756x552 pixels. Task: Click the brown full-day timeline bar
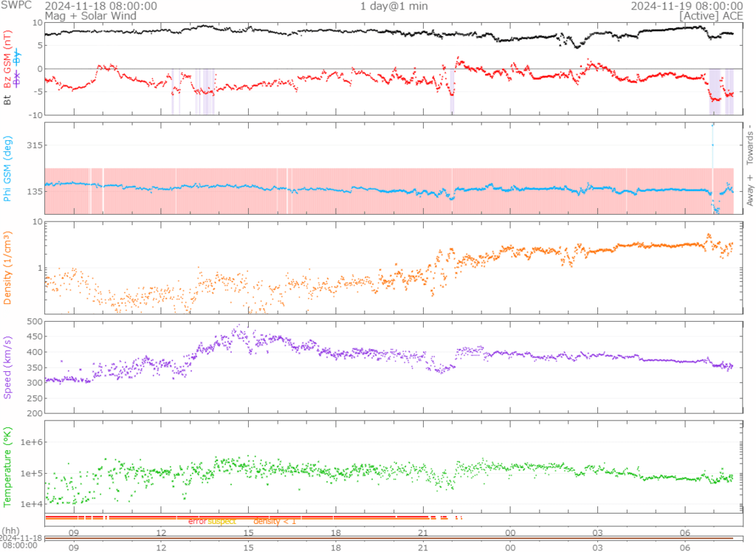pyautogui.click(x=389, y=538)
